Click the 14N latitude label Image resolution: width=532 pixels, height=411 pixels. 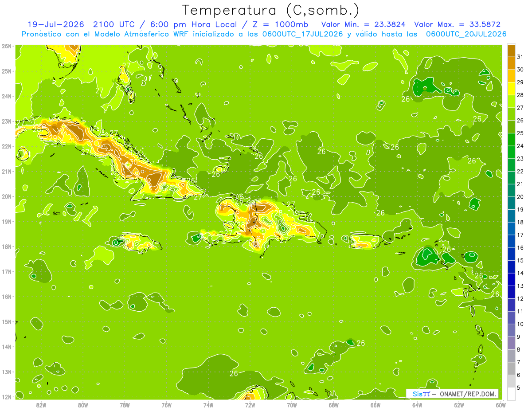(6, 347)
